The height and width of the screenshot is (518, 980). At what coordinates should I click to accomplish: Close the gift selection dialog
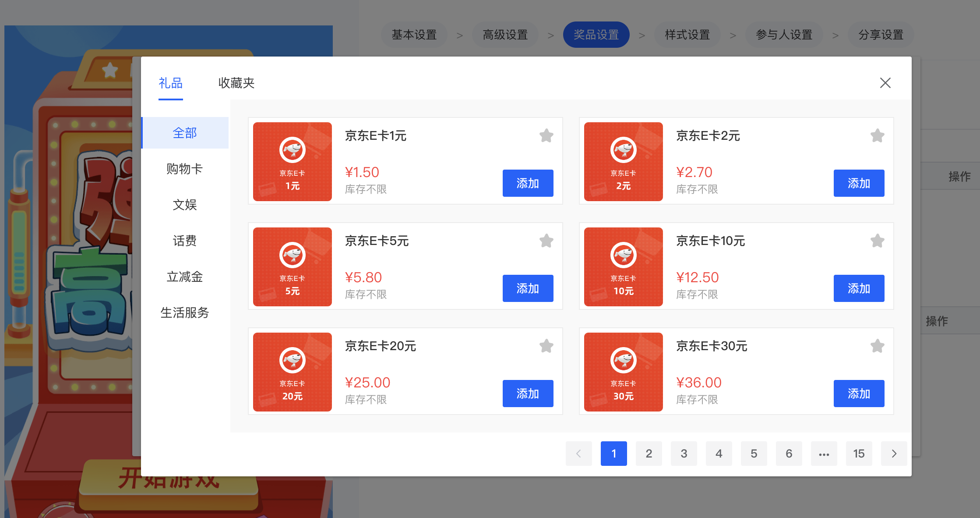point(885,83)
